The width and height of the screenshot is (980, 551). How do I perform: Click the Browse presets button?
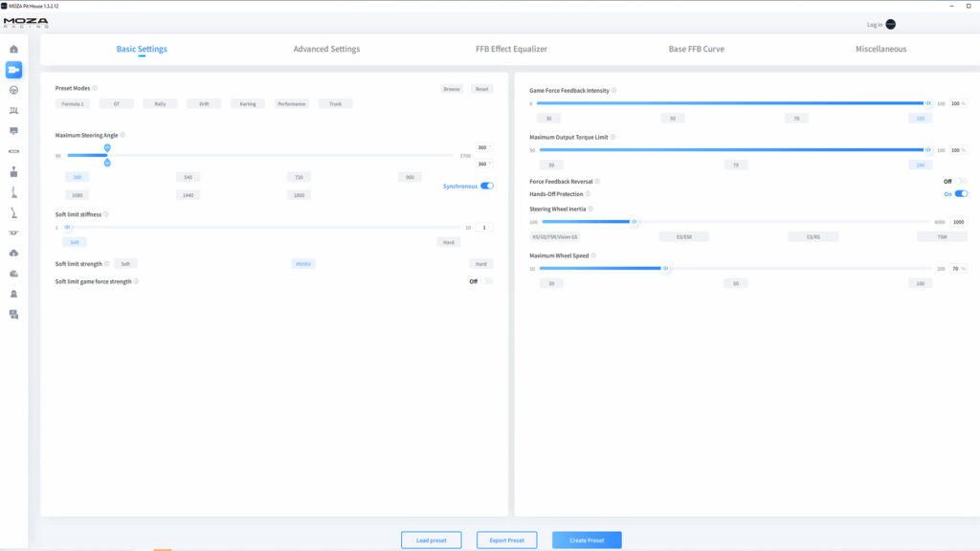[x=452, y=89]
